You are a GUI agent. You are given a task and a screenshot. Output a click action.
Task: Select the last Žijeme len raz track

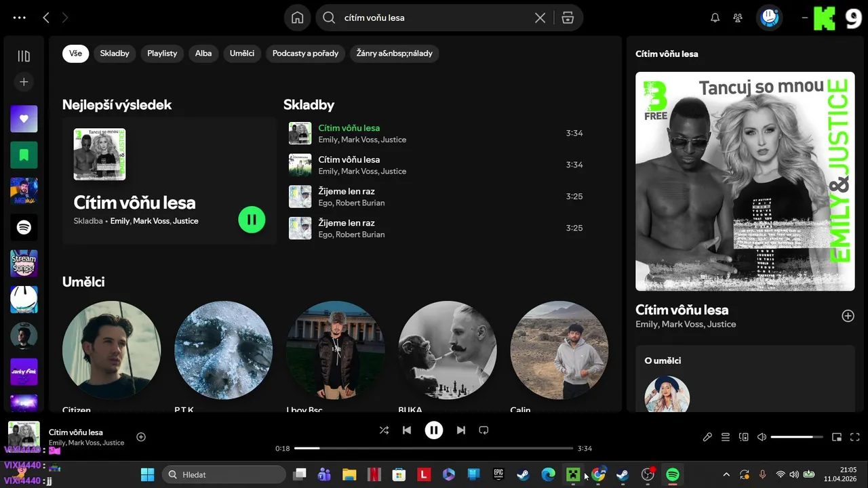click(x=436, y=228)
